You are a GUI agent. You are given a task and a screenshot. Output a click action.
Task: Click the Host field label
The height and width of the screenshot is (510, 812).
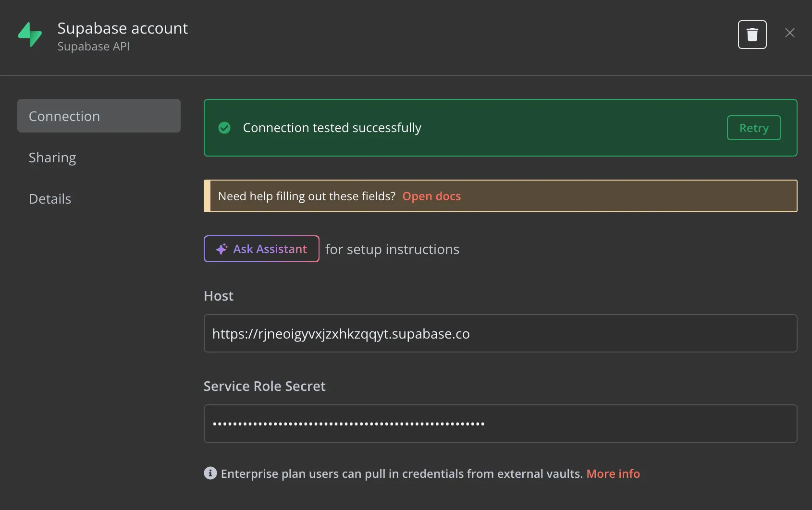click(219, 296)
